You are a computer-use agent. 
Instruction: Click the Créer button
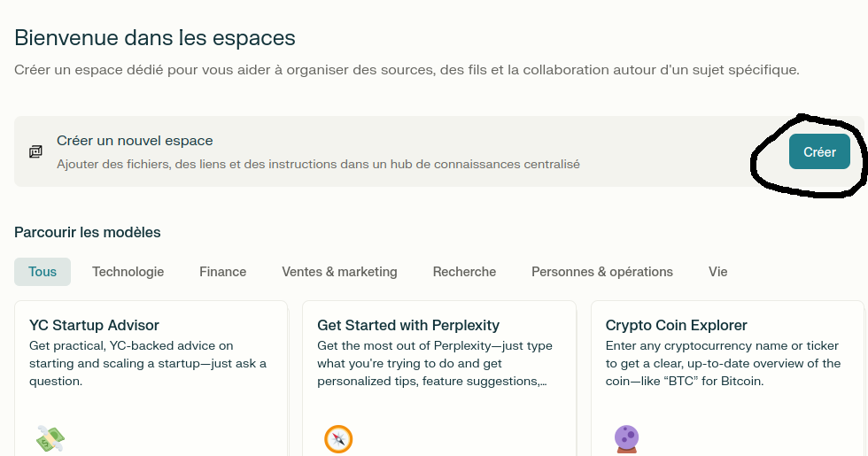click(x=819, y=152)
